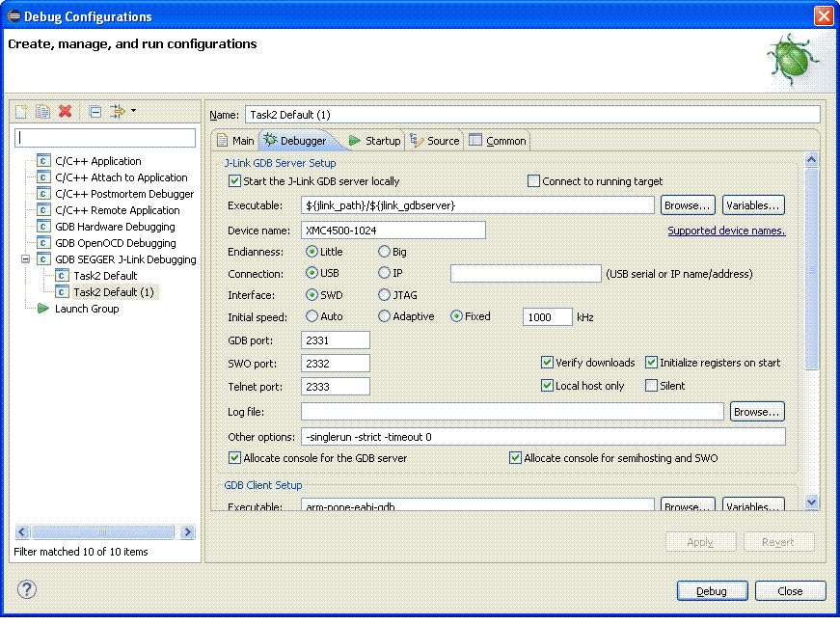Switch to the Main tab
840x625 pixels.
235,141
